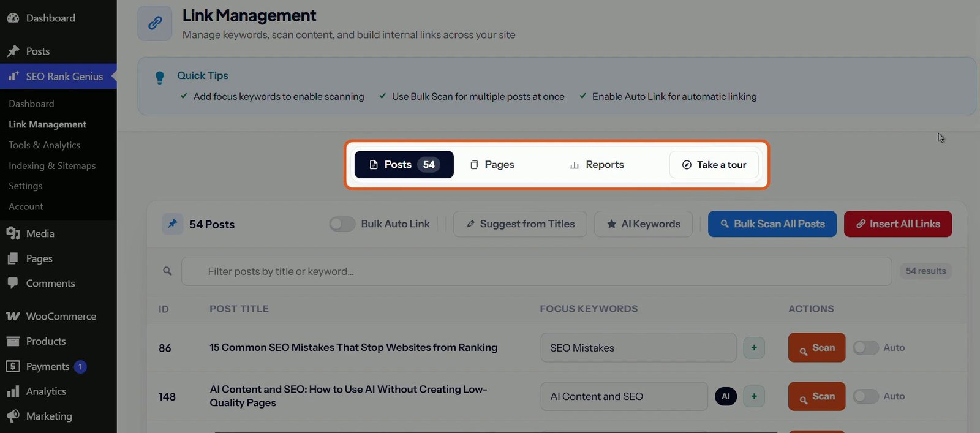Click Suggest from Titles button

point(520,224)
